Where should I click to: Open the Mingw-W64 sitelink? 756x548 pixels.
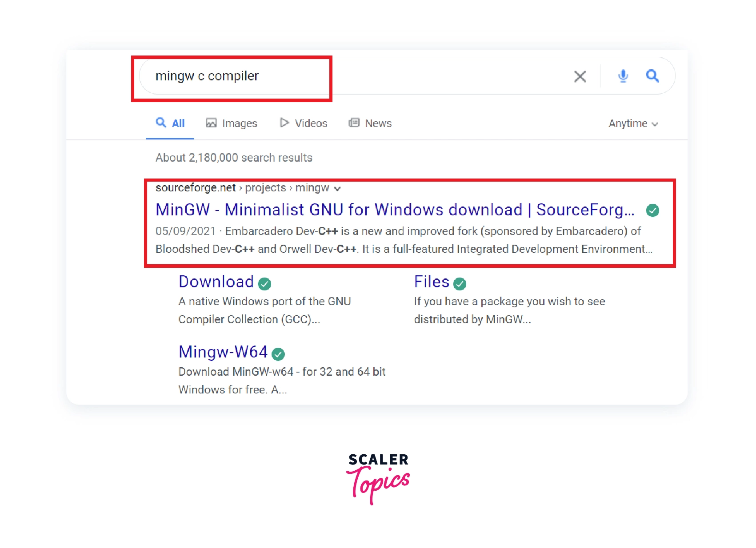[223, 352]
